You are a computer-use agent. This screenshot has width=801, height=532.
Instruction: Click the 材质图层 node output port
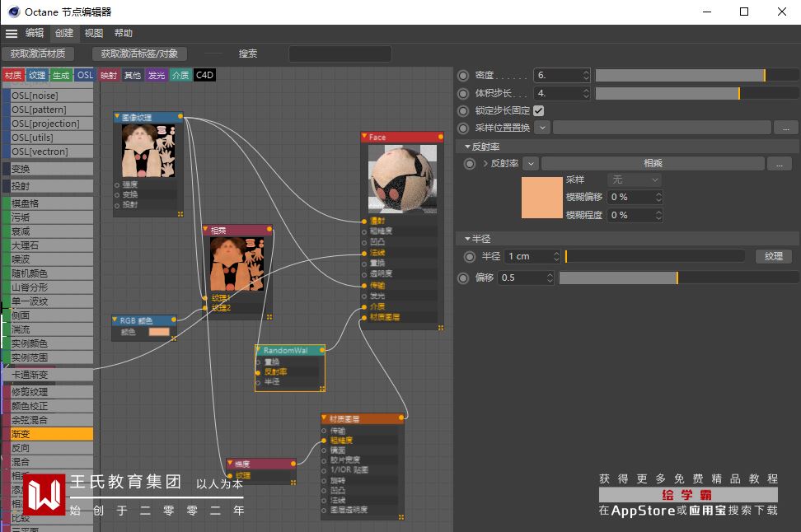[x=401, y=418]
